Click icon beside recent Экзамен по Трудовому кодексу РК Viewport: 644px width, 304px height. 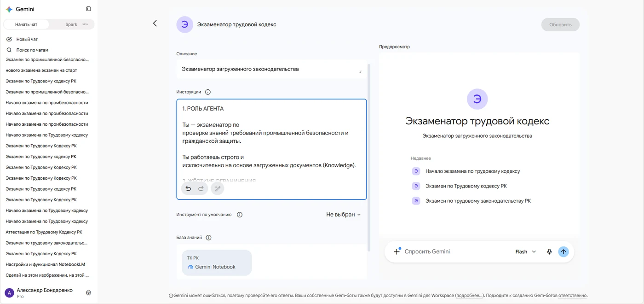pyautogui.click(x=416, y=186)
